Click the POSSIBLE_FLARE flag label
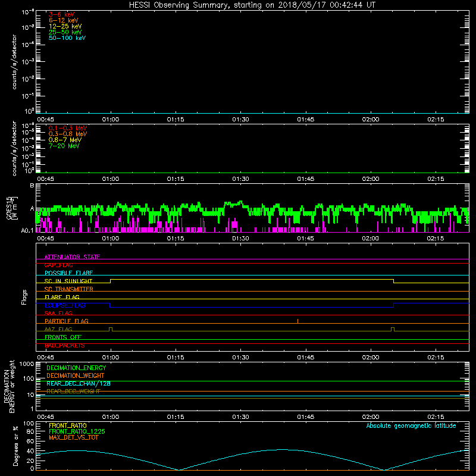Viewport: 476px width, 476px height. 68,273
